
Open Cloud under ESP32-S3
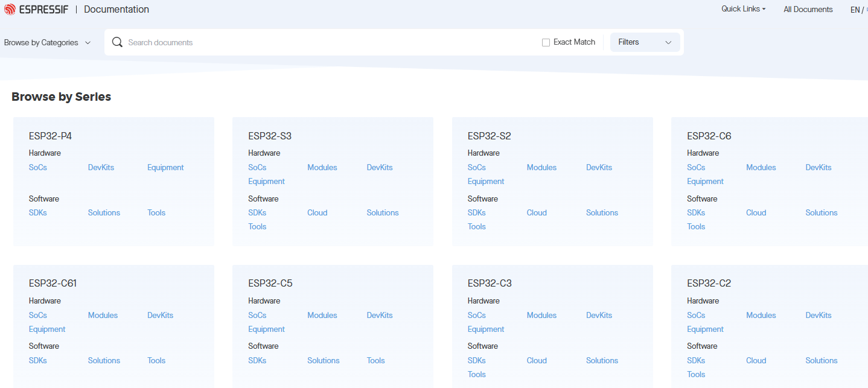tap(318, 212)
